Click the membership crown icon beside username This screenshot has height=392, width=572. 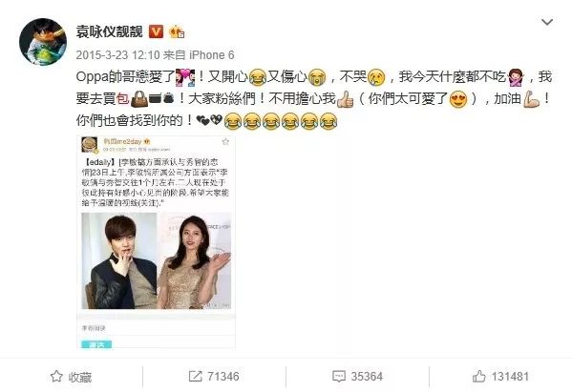point(177,32)
